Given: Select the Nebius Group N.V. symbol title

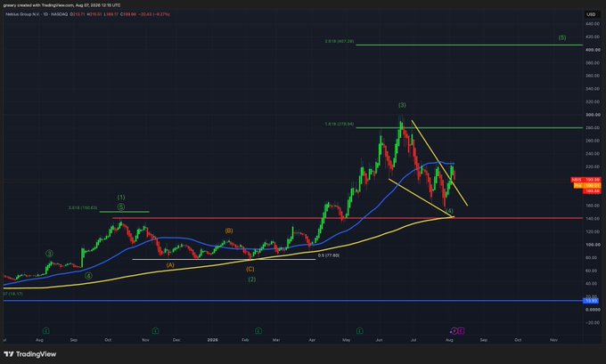Looking at the screenshot, I should click(x=22, y=14).
